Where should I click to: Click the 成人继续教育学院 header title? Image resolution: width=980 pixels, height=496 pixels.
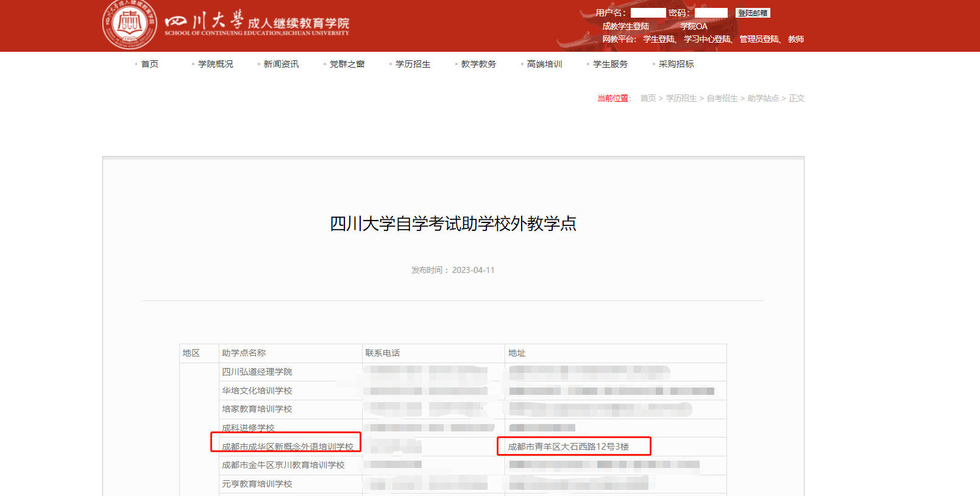pos(299,23)
